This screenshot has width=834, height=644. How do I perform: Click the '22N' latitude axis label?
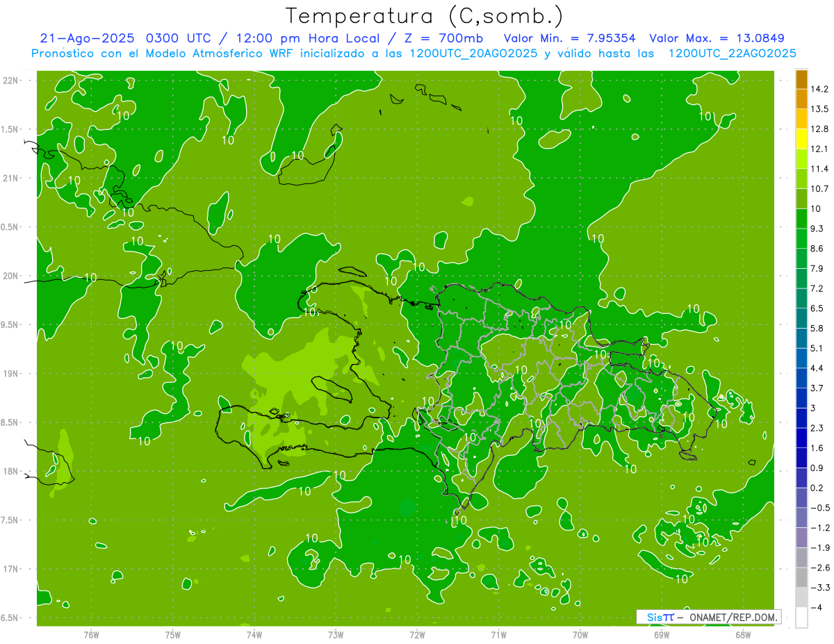[10, 80]
